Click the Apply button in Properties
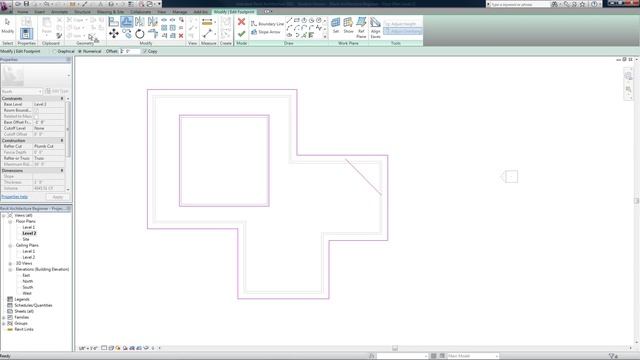The image size is (640, 360). coord(58,197)
